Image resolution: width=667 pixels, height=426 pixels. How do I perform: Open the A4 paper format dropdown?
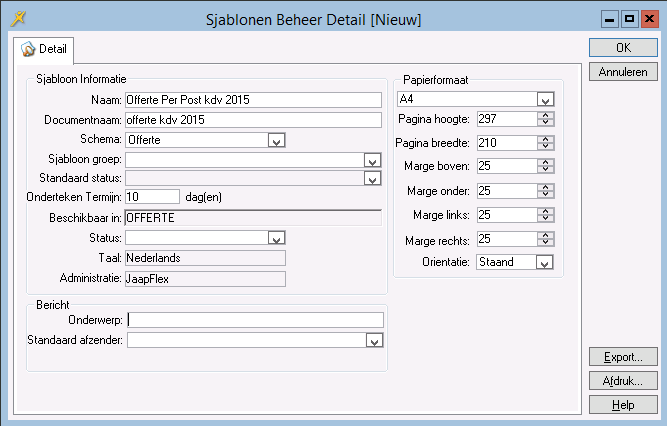(x=544, y=100)
